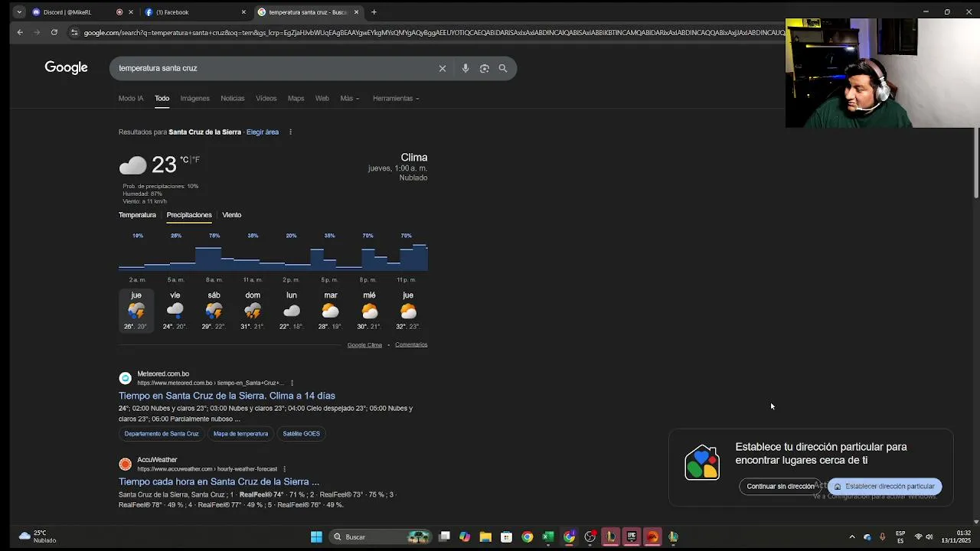
Task: Switch to Videos results
Action: (266, 98)
